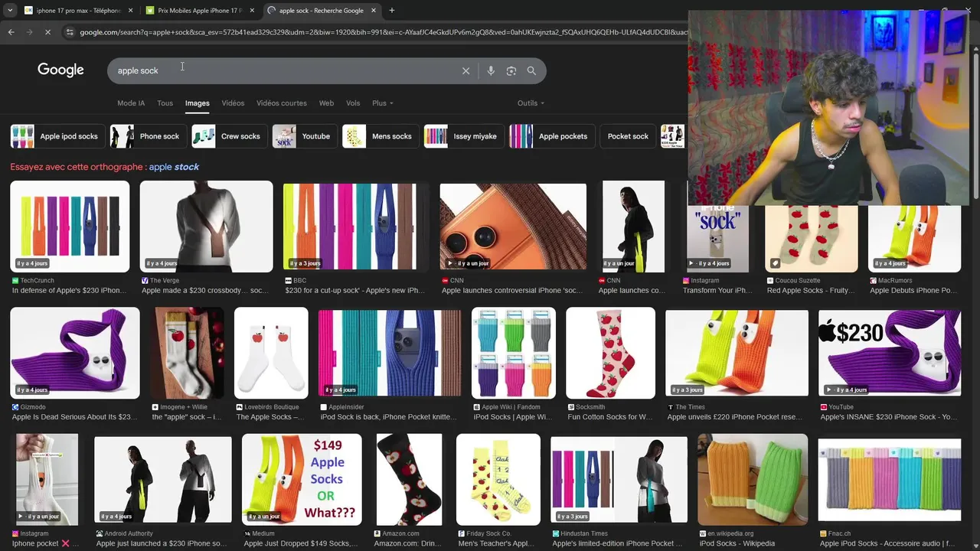The height and width of the screenshot is (551, 980).
Task: Open Gizmodo purple sock image
Action: (x=74, y=353)
